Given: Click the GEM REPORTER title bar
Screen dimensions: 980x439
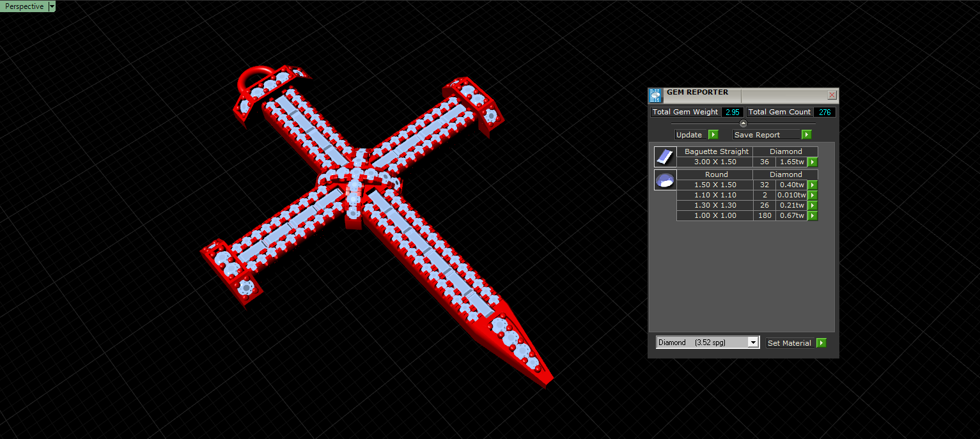Looking at the screenshot, I should (x=745, y=95).
